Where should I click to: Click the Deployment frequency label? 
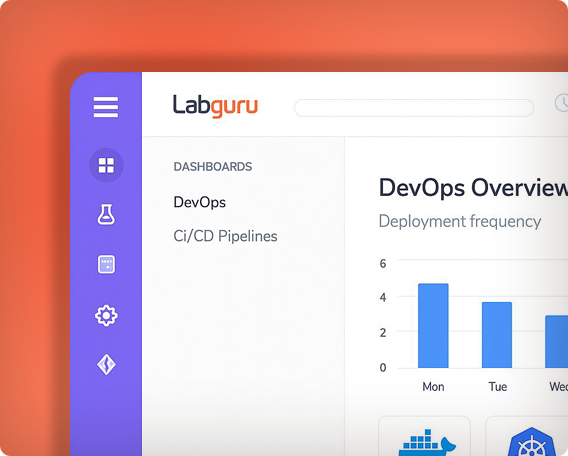460,221
